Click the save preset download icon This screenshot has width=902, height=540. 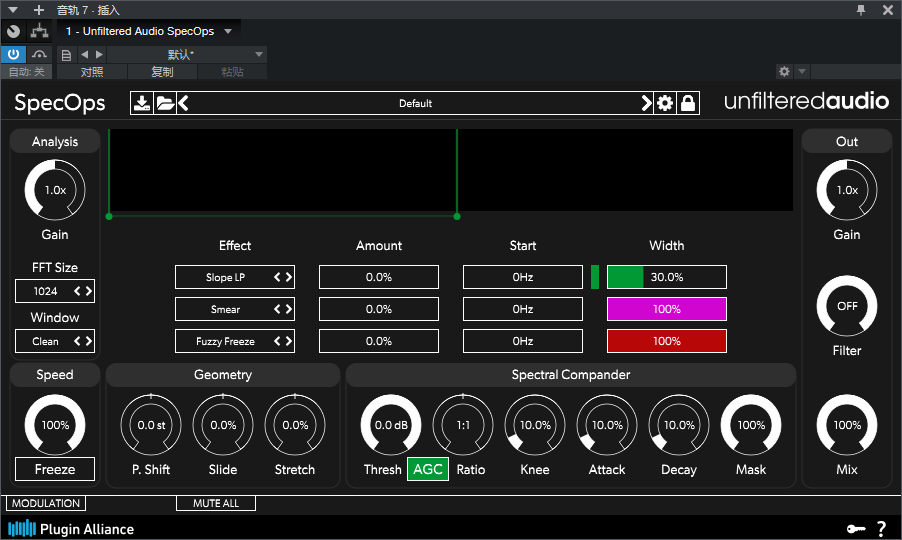point(142,104)
